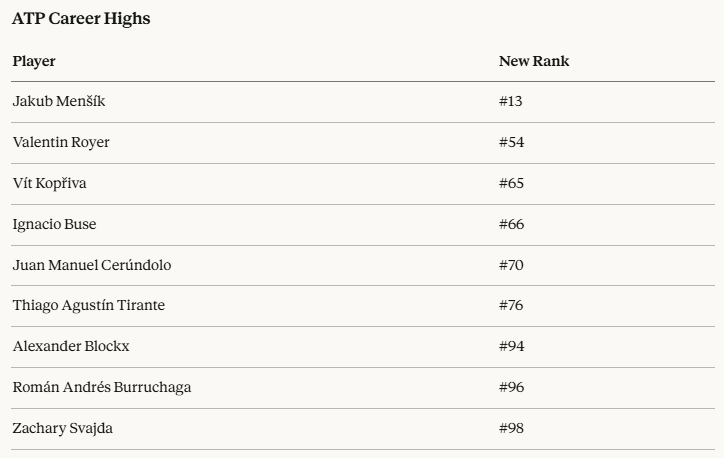Screen dimensions: 724x458
Task: Click the "New Rank" column header
Action: [534, 61]
